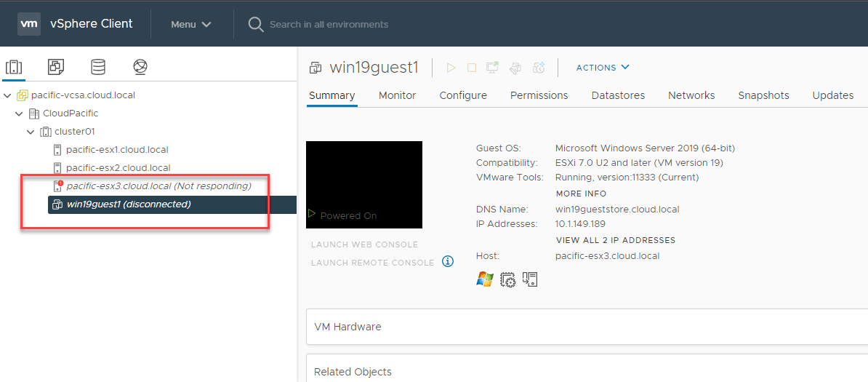
Task: Click the Take Snapshot toolbar icon
Action: (539, 68)
